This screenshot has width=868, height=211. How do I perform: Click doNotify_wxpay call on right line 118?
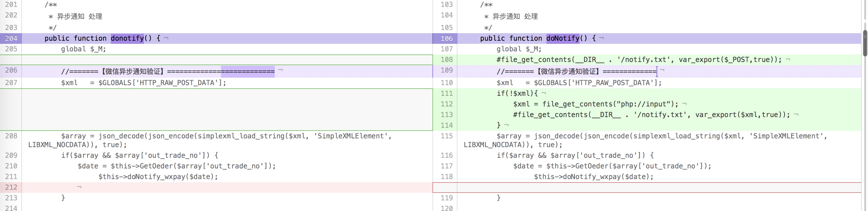[593, 177]
